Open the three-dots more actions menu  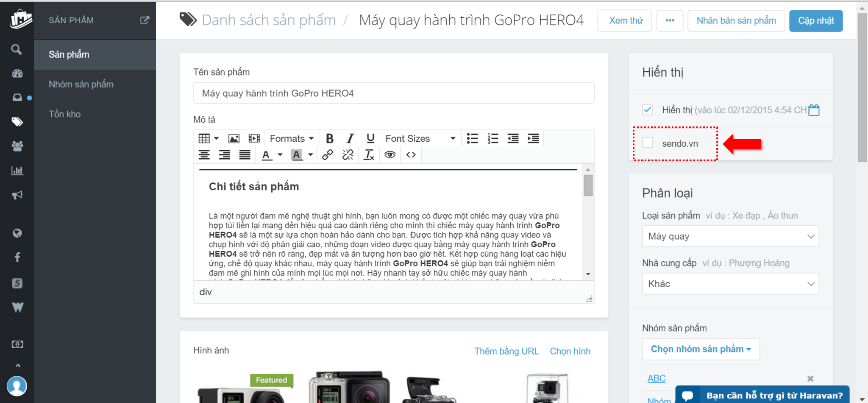670,20
